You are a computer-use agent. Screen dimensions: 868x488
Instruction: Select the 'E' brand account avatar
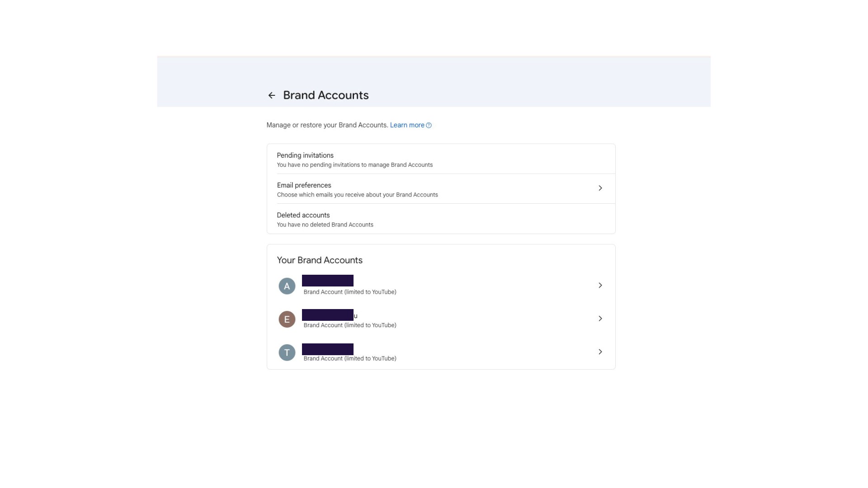click(x=287, y=319)
